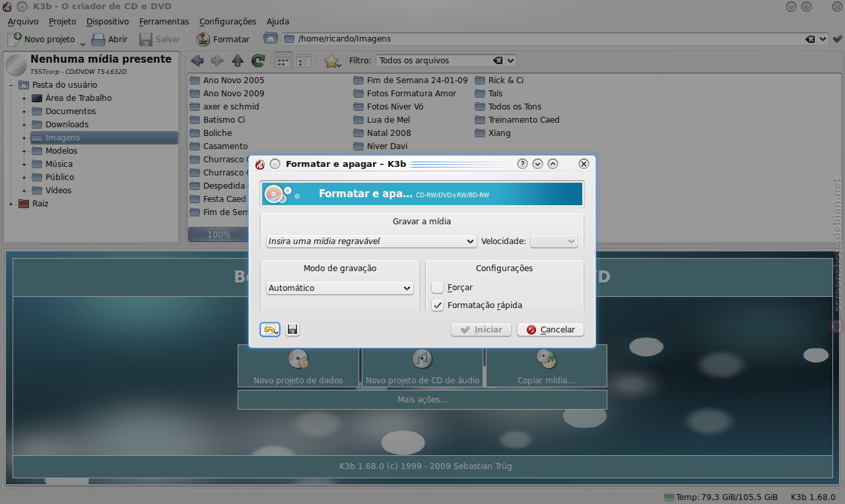Click the Mais ações... button
Image resolution: width=845 pixels, height=504 pixels.
tap(422, 400)
